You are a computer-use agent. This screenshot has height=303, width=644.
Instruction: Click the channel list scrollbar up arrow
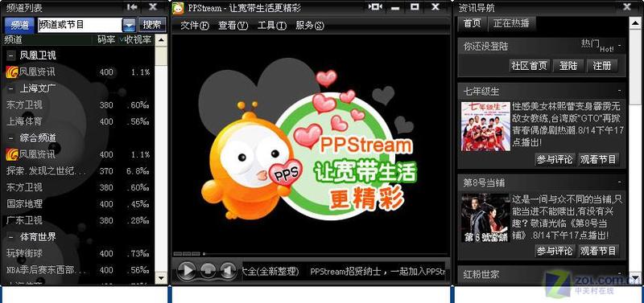[x=161, y=40]
